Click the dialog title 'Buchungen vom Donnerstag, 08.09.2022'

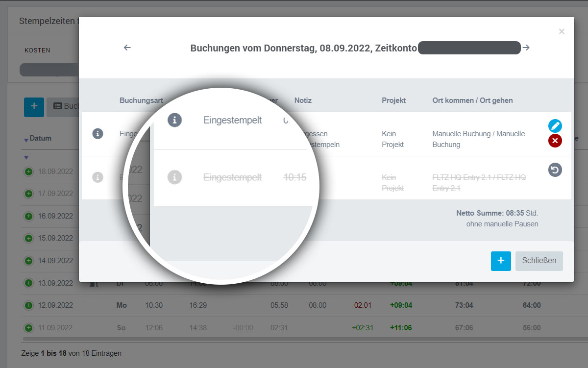pyautogui.click(x=303, y=48)
